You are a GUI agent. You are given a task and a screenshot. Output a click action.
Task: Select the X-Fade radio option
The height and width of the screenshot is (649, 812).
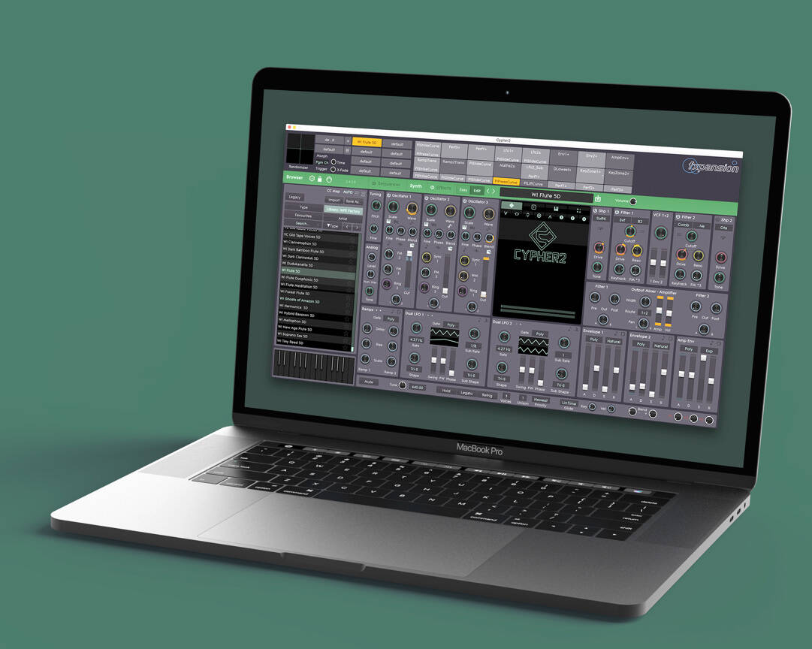tap(333, 169)
